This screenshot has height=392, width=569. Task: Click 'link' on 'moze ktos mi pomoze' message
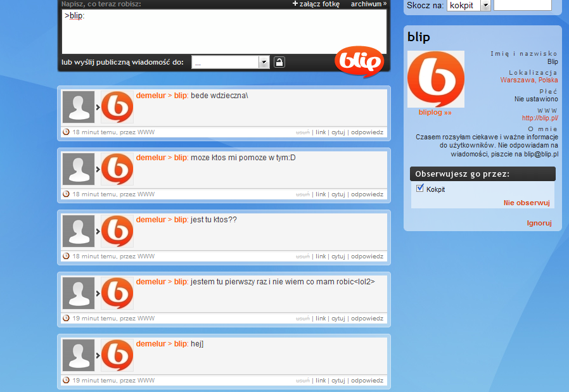[x=321, y=194]
